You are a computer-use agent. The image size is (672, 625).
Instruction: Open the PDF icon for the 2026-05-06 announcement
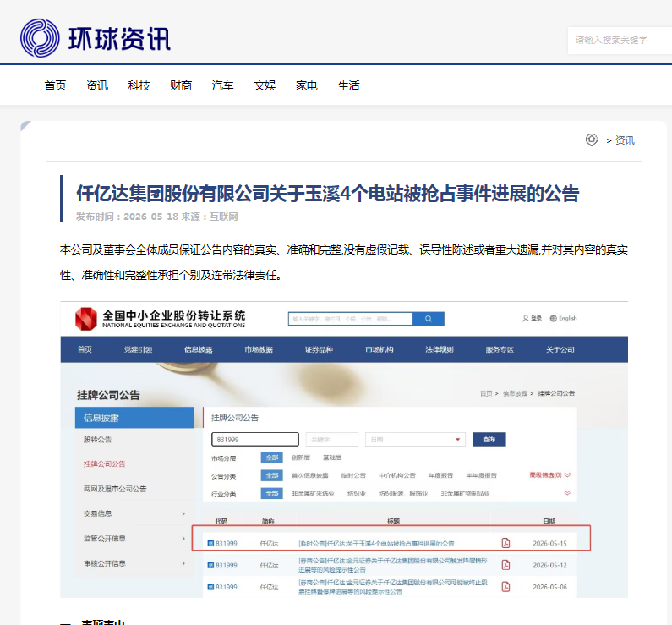point(505,587)
